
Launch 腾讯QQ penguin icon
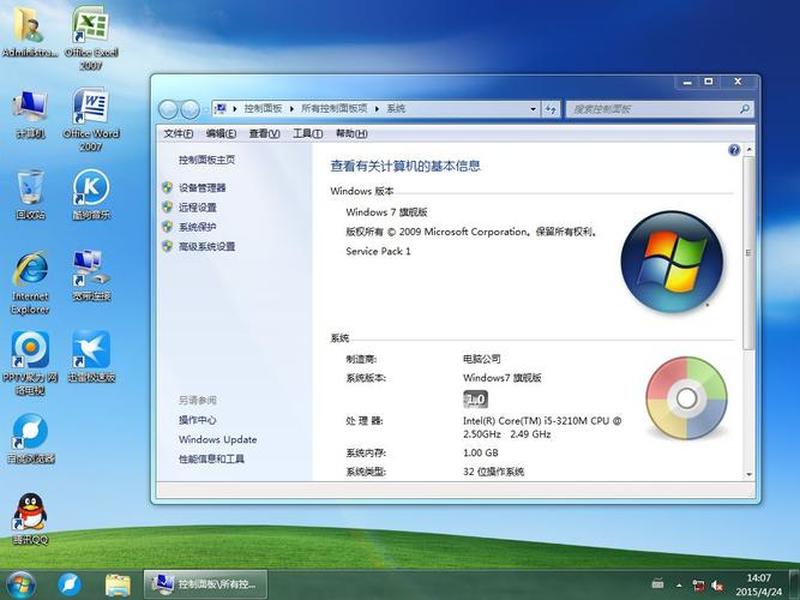30,518
